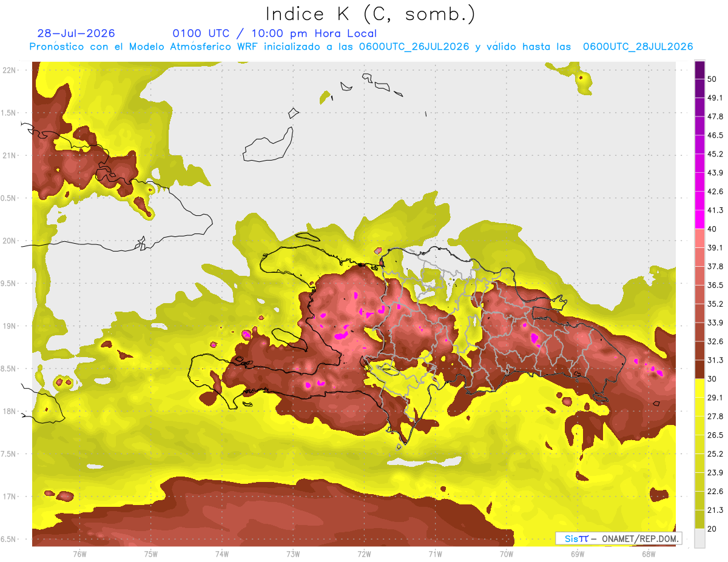This screenshot has height=562, width=728.
Task: Click legend value "46.5"
Action: coord(715,135)
